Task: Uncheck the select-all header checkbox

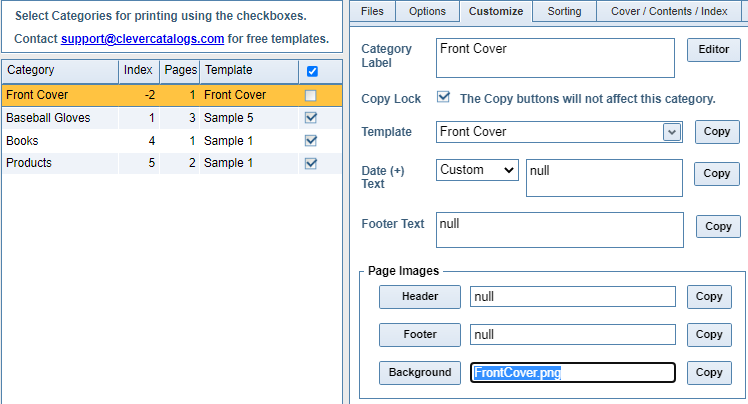Action: pos(312,72)
